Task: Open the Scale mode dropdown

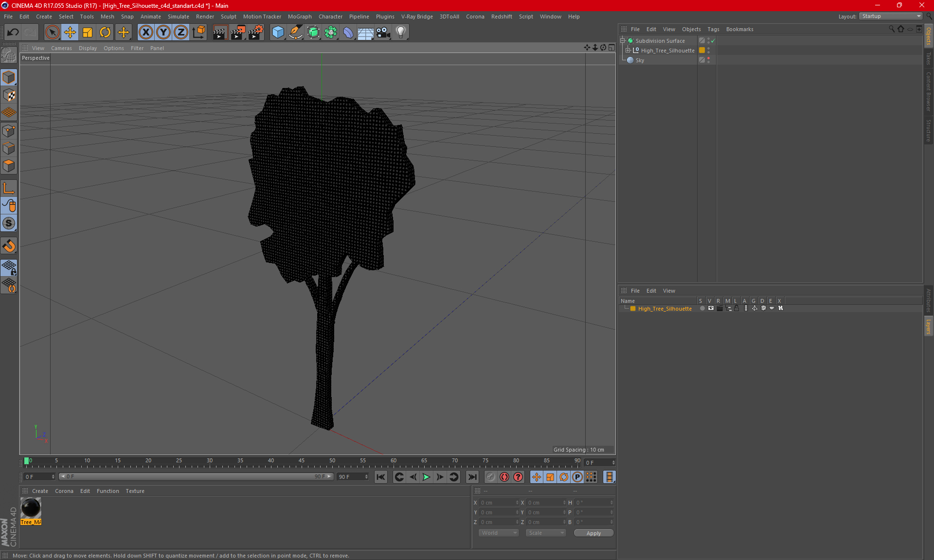Action: point(546,533)
